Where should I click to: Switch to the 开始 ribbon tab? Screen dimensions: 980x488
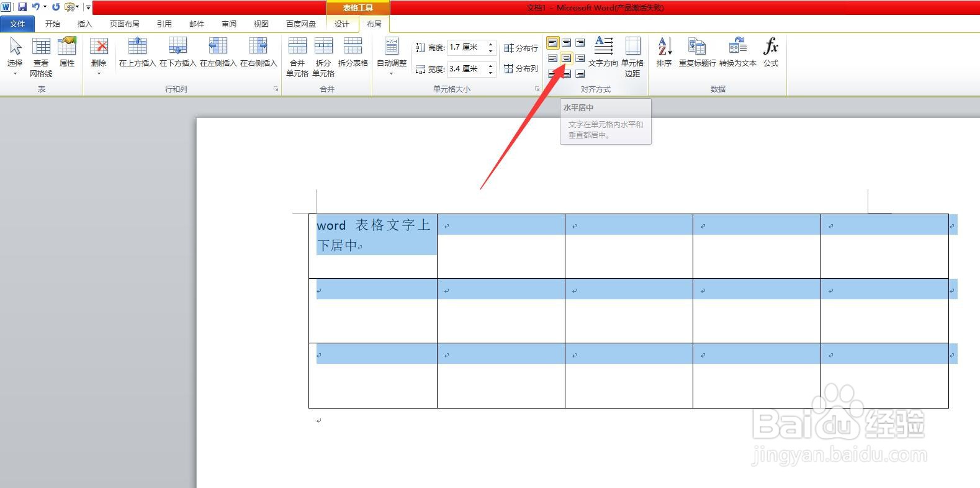coord(53,24)
